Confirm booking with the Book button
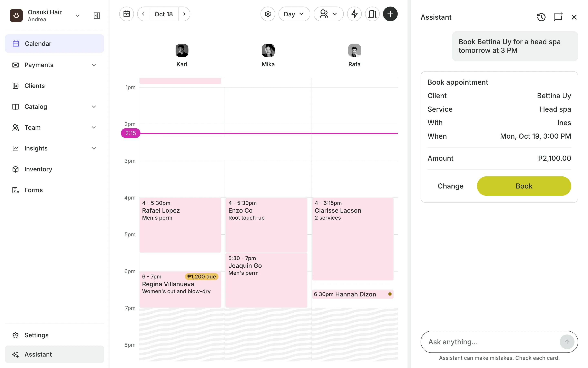 pyautogui.click(x=524, y=186)
